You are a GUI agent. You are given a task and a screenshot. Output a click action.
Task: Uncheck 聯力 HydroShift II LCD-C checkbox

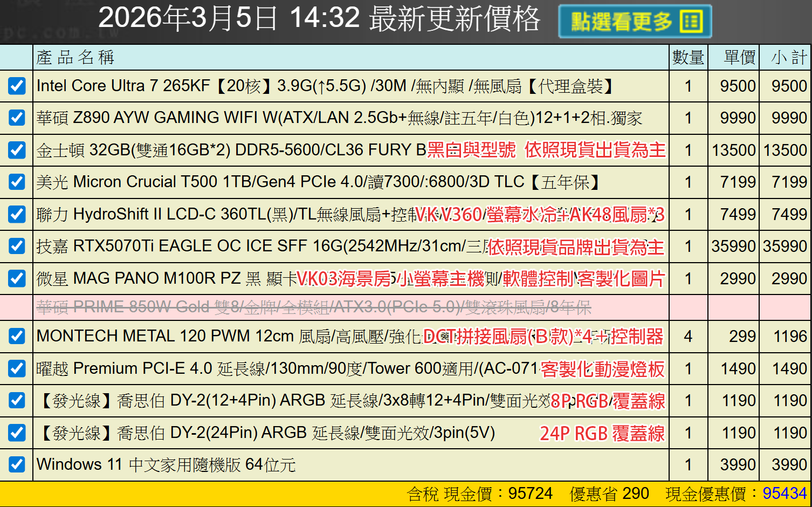pyautogui.click(x=17, y=214)
